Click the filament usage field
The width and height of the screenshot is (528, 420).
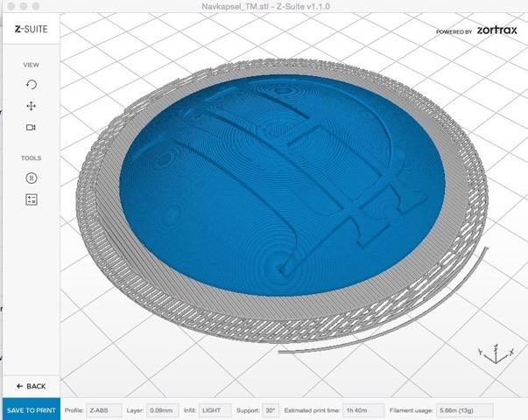465,409
